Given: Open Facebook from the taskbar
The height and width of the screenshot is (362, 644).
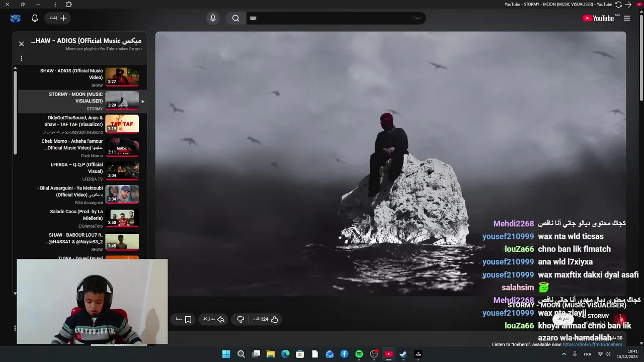Looking at the screenshot, I should (344, 354).
